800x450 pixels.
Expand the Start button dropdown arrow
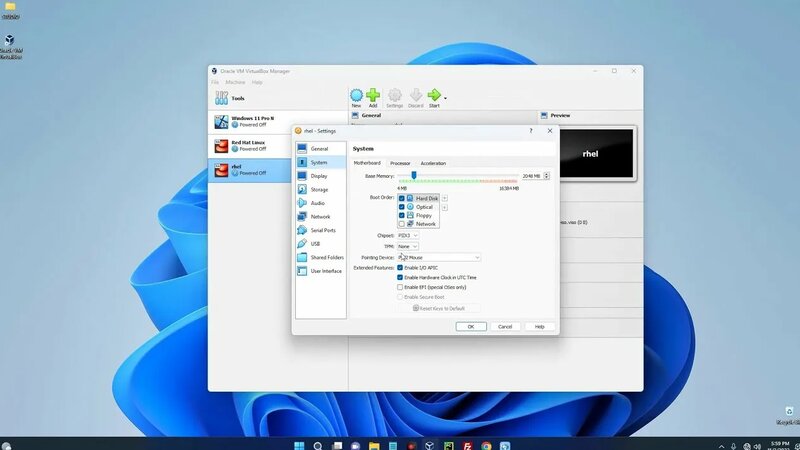[x=445, y=98]
